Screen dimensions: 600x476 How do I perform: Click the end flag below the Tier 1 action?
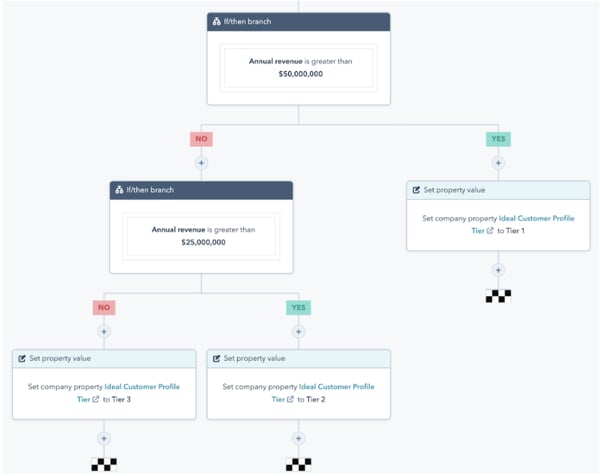coord(497,295)
